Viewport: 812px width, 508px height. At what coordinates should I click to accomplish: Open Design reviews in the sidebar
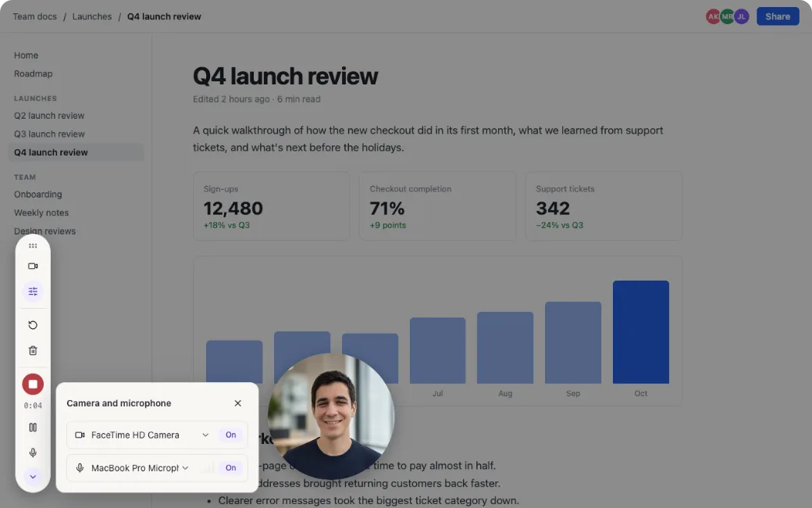click(45, 231)
